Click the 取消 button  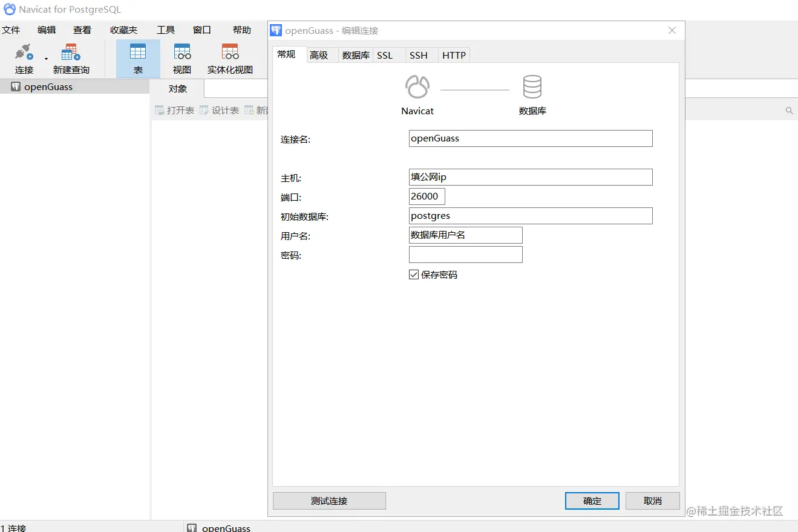[653, 501]
